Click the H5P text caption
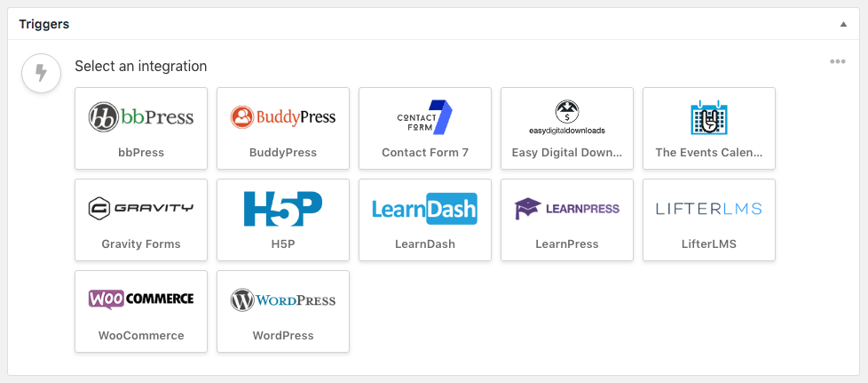Image resolution: width=868 pixels, height=383 pixels. (283, 243)
